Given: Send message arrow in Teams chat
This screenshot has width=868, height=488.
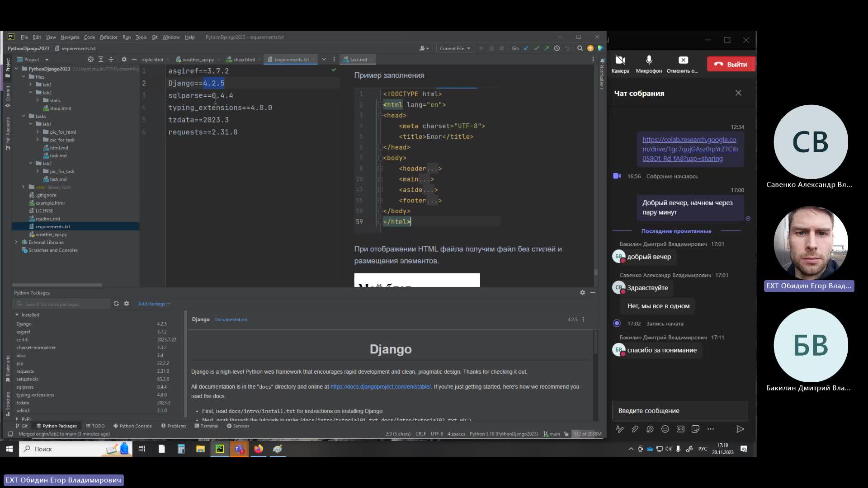Looking at the screenshot, I should [x=740, y=429].
